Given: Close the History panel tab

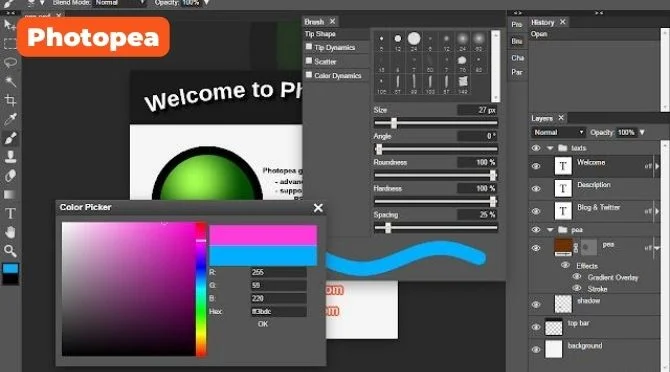Looking at the screenshot, I should [x=563, y=22].
